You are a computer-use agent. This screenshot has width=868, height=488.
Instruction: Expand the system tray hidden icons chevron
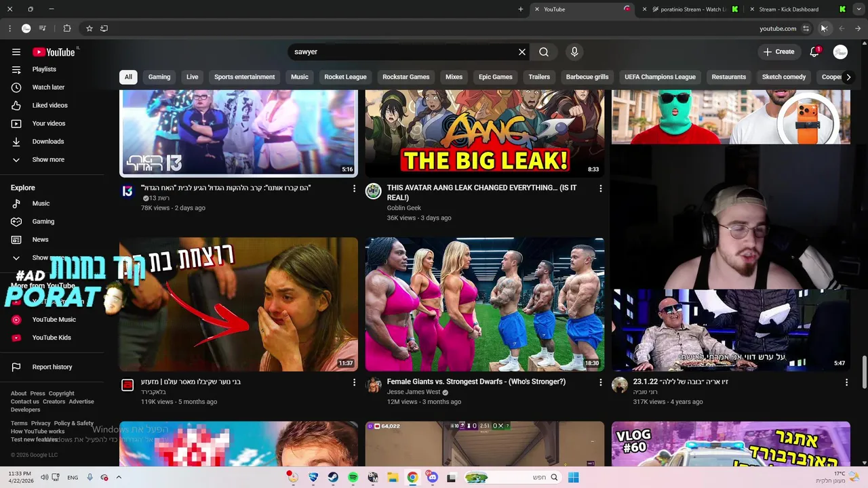119,477
